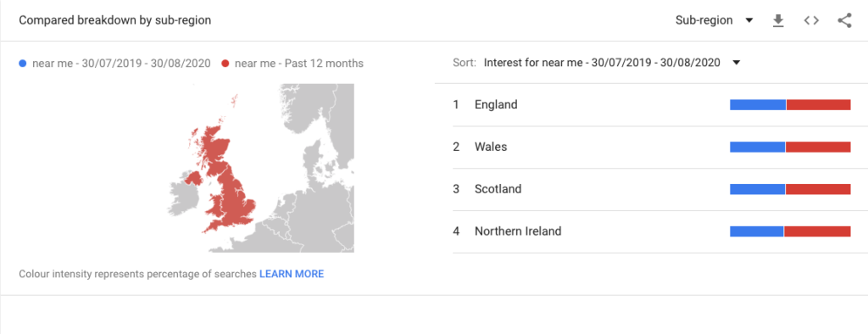Image resolution: width=868 pixels, height=334 pixels.
Task: Select the England row
Action: [x=652, y=104]
